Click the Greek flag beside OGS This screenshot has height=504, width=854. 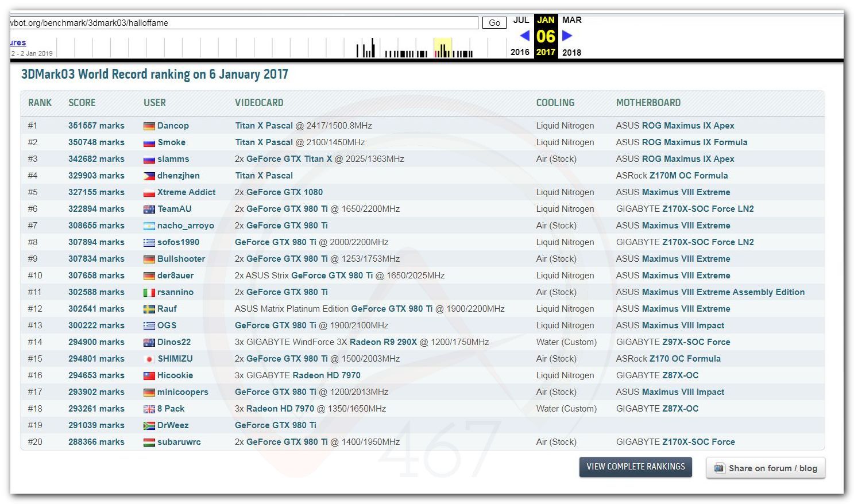coord(149,326)
